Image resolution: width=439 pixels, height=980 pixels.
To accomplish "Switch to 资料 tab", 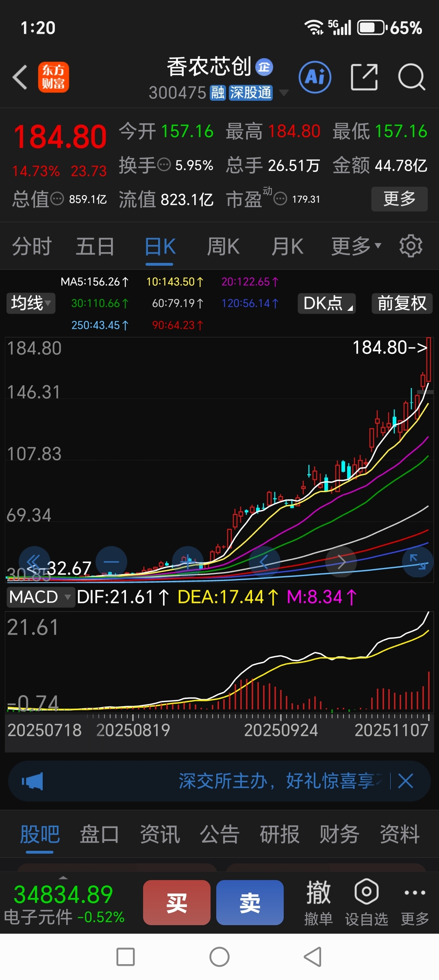I will tap(400, 834).
